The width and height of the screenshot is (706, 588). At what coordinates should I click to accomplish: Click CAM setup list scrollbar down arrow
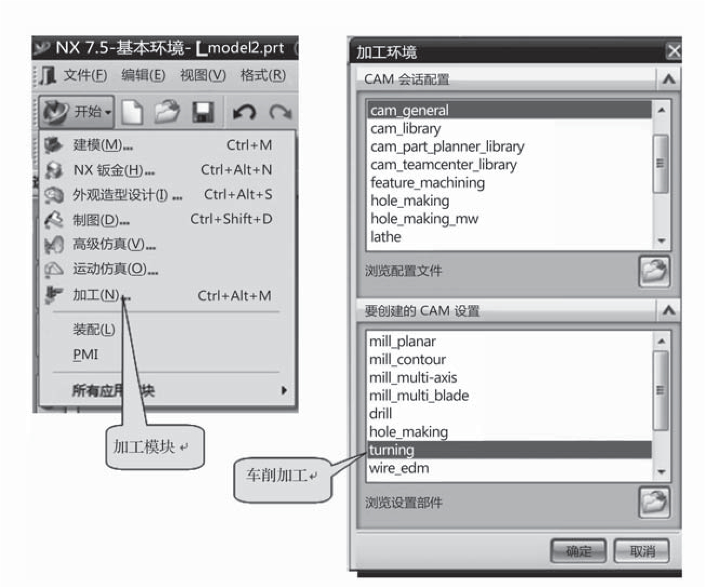pos(661,472)
